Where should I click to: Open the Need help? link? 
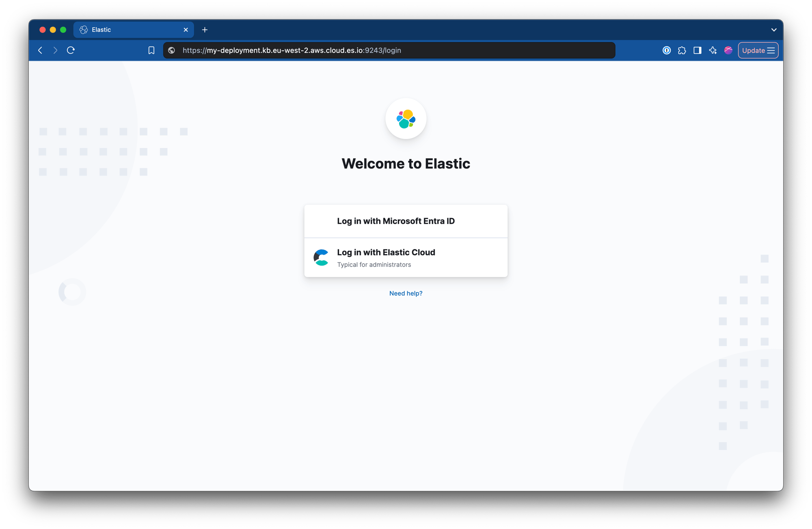coord(406,293)
